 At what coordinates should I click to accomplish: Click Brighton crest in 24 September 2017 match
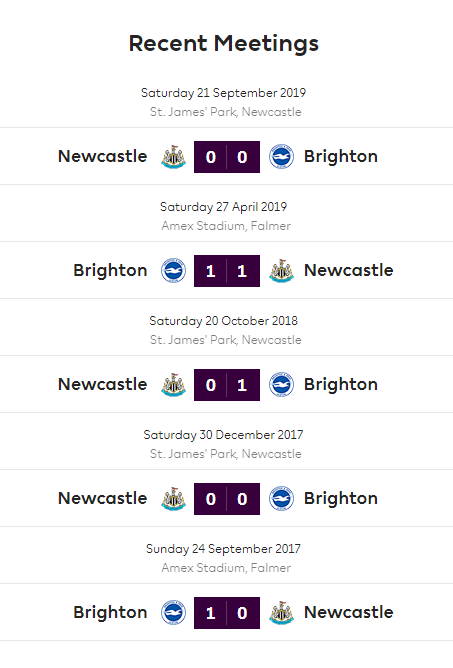pos(173,613)
